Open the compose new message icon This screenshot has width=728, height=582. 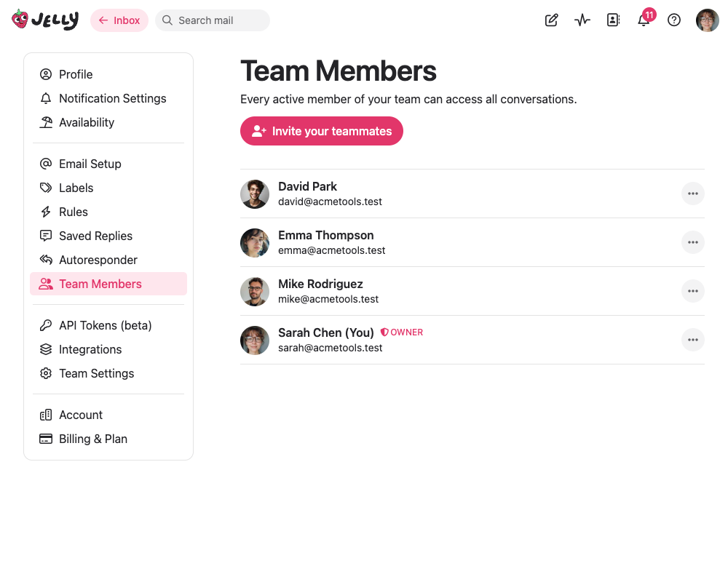pyautogui.click(x=551, y=20)
